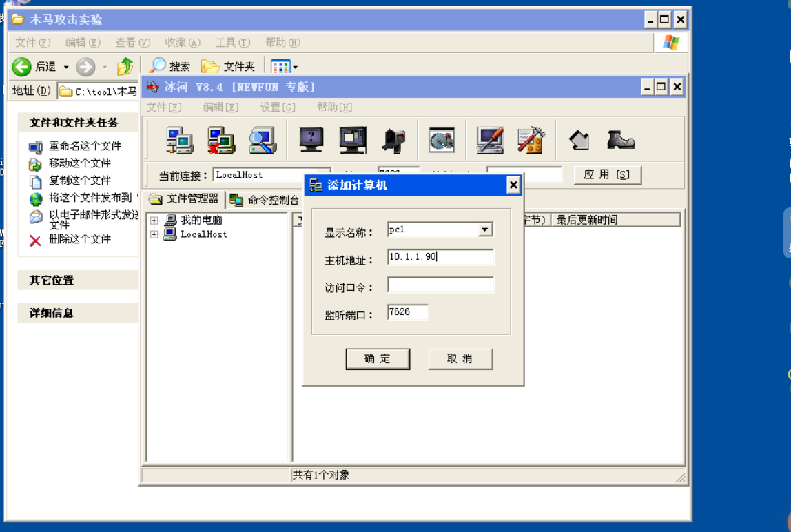Click the view screen monitor question-mark icon

pyautogui.click(x=311, y=140)
